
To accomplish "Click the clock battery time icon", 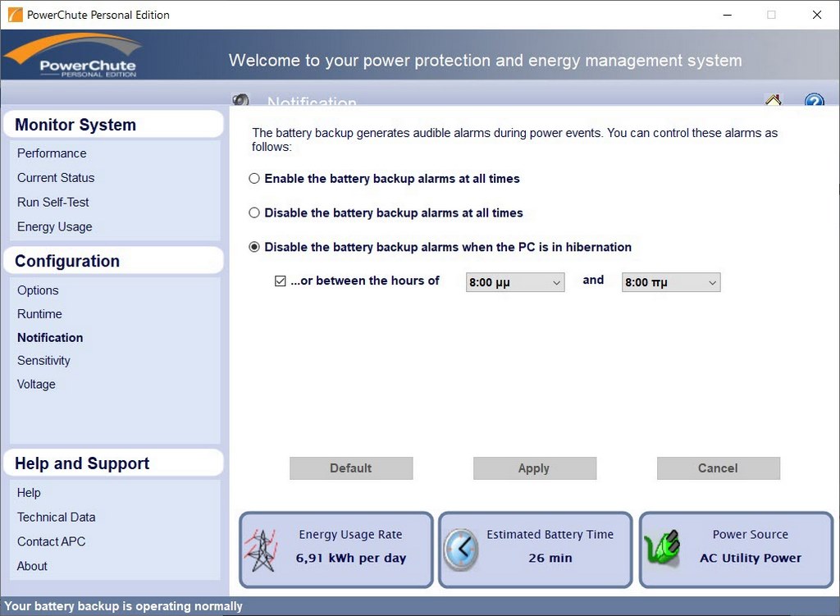I will pos(461,549).
